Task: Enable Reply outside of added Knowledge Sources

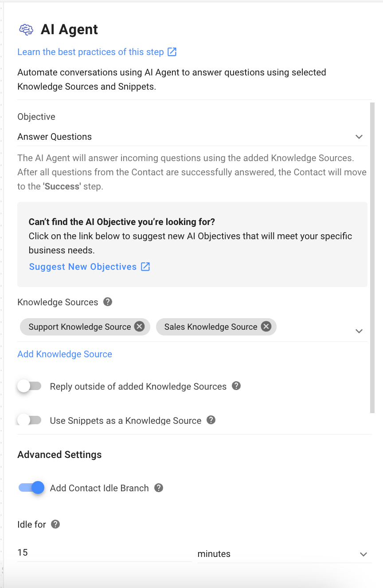Action: pos(29,386)
